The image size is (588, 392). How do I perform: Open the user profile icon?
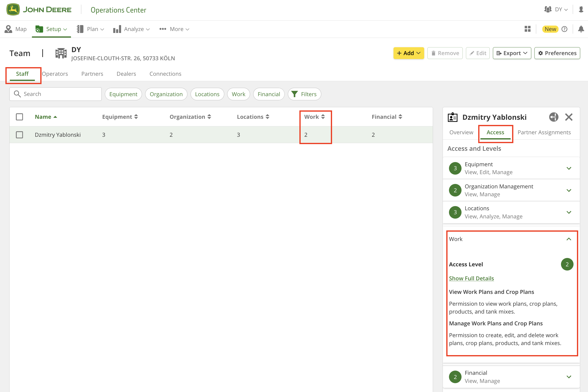[581, 10]
